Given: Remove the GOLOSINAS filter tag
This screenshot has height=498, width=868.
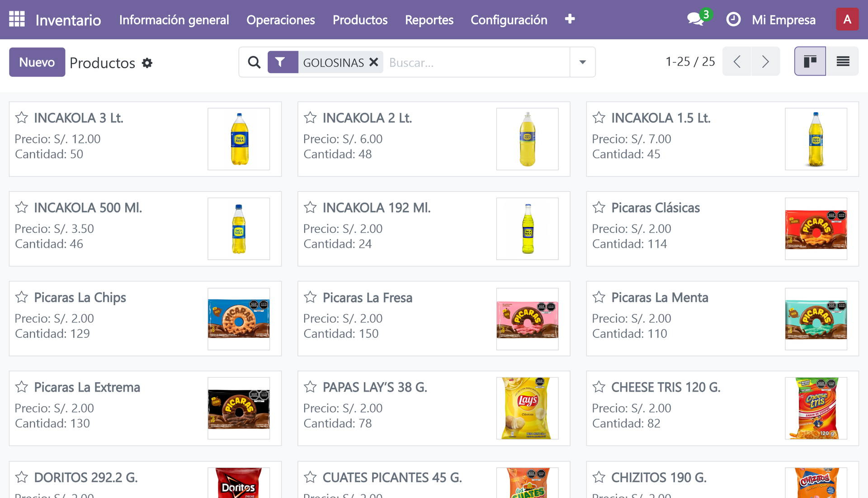Looking at the screenshot, I should [373, 62].
